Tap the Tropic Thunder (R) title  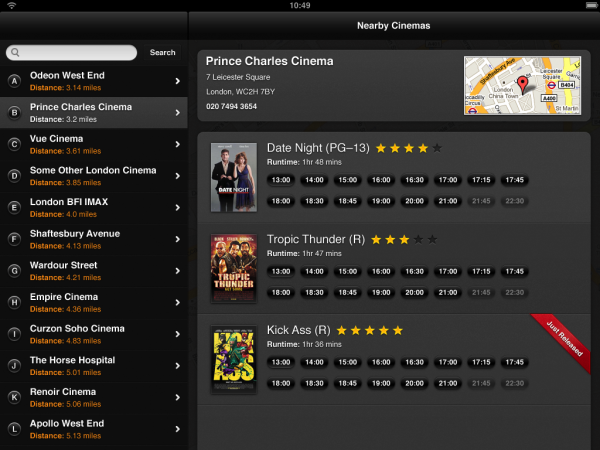[316, 239]
